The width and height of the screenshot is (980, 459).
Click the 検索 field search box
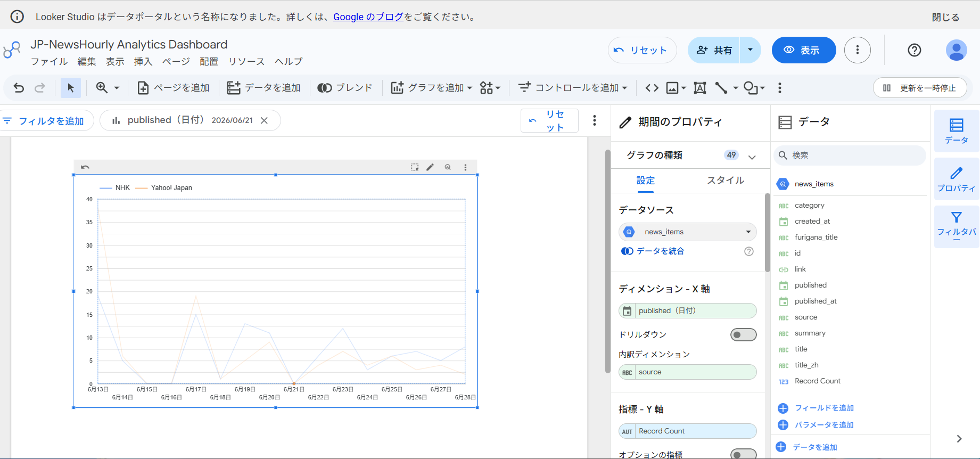[x=850, y=155]
